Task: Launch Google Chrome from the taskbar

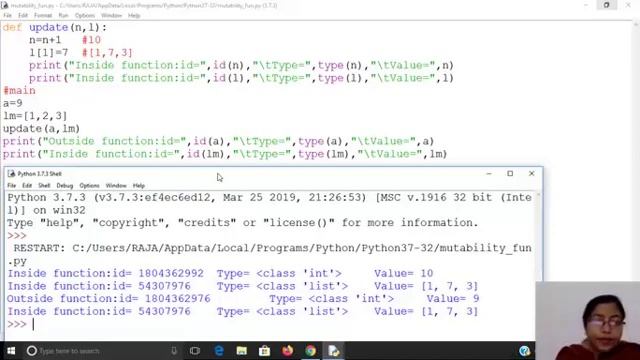Action: (x=311, y=351)
